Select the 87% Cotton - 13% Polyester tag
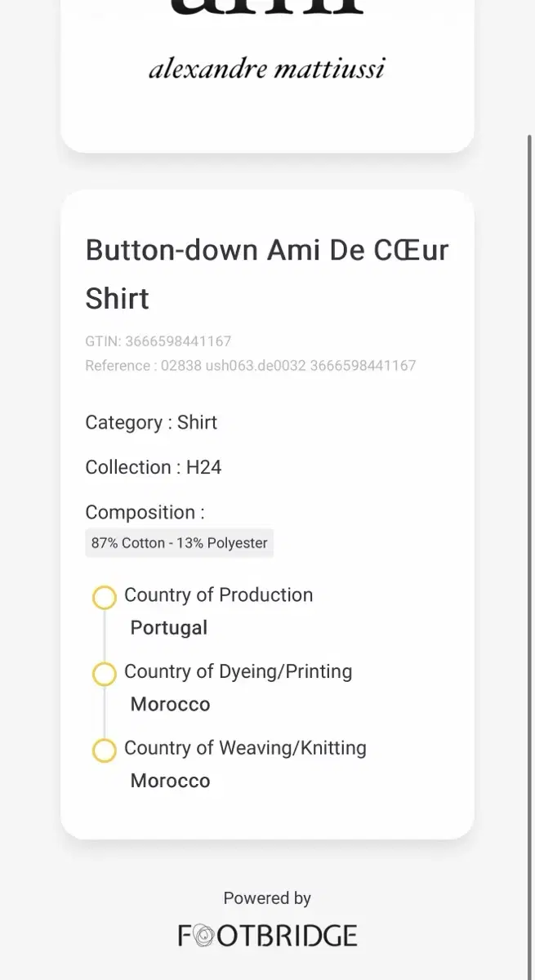This screenshot has height=980, width=535. coord(179,543)
